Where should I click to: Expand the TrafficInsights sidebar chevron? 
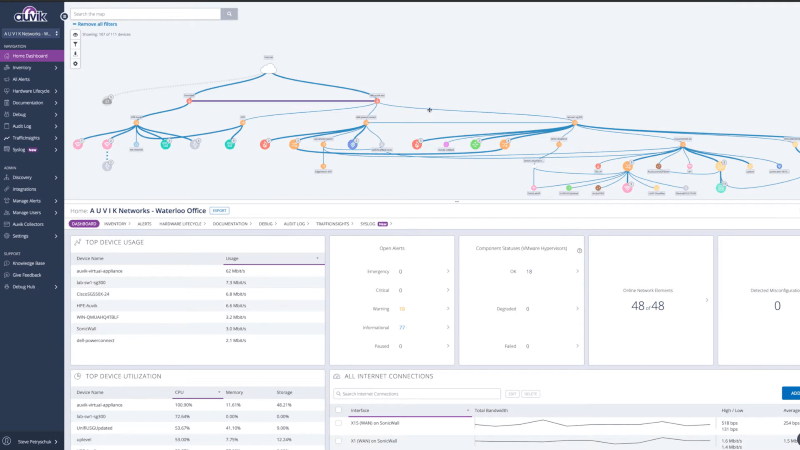coord(56,138)
